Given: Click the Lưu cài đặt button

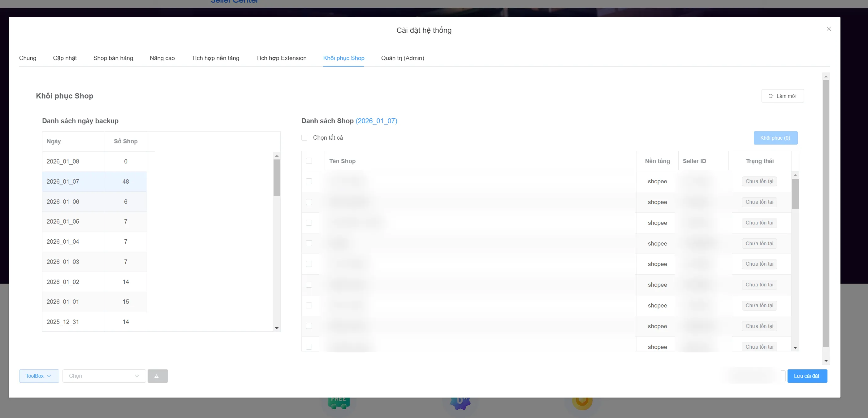Looking at the screenshot, I should pyautogui.click(x=807, y=376).
